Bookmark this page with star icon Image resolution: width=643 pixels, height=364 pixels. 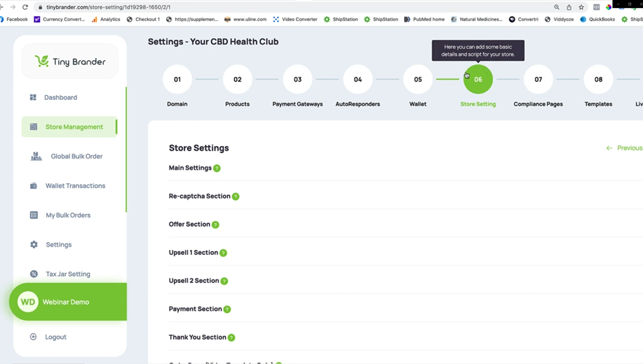tap(581, 7)
